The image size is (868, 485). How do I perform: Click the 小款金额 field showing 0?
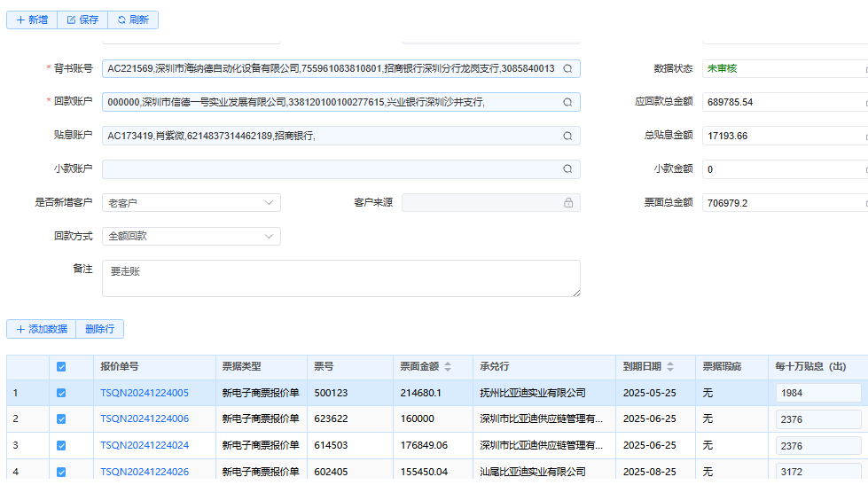click(785, 169)
